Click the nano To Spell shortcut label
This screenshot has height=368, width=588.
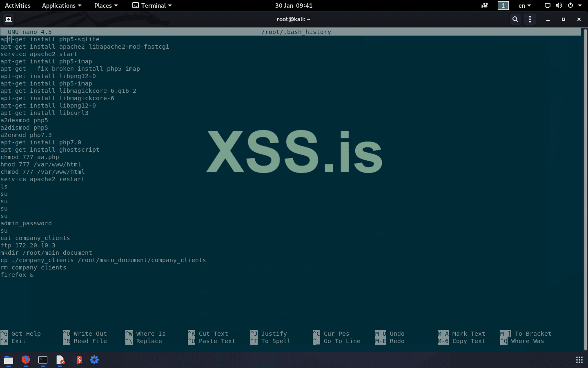point(276,341)
